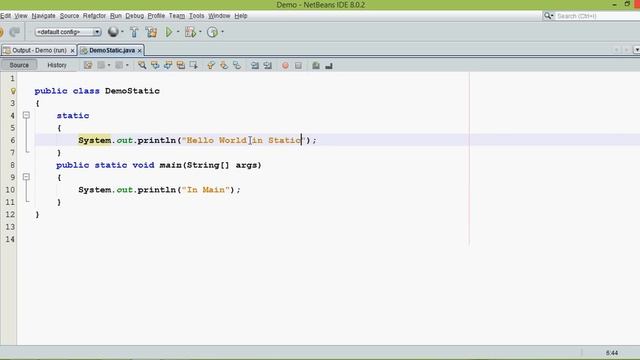Switch to History view
The height and width of the screenshot is (360, 640).
click(57, 65)
